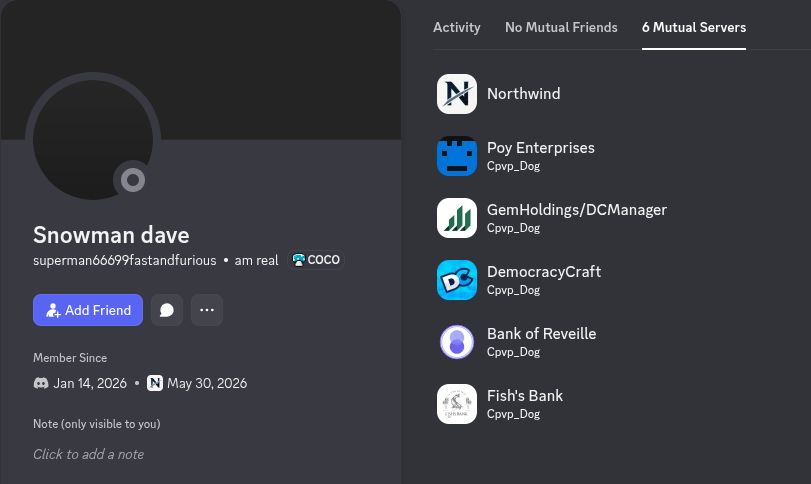Open the three-dot more options menu
This screenshot has height=484, width=811.
207,310
